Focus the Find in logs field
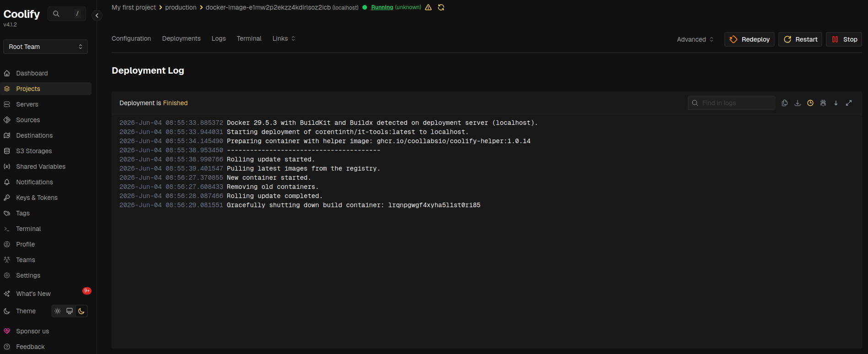Screen dimensions: 868x354 click(x=731, y=103)
